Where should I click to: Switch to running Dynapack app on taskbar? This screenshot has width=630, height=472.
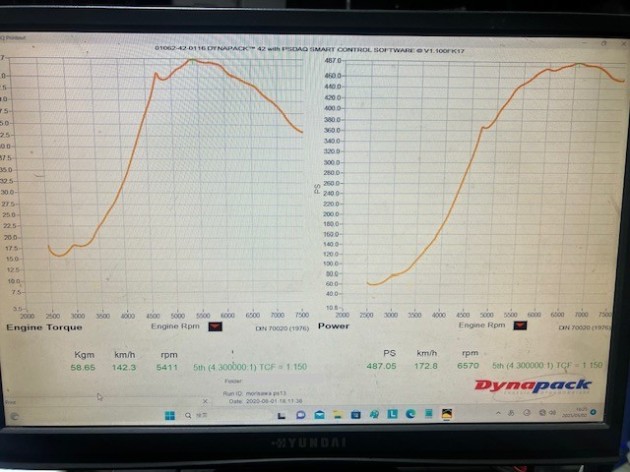click(x=447, y=413)
